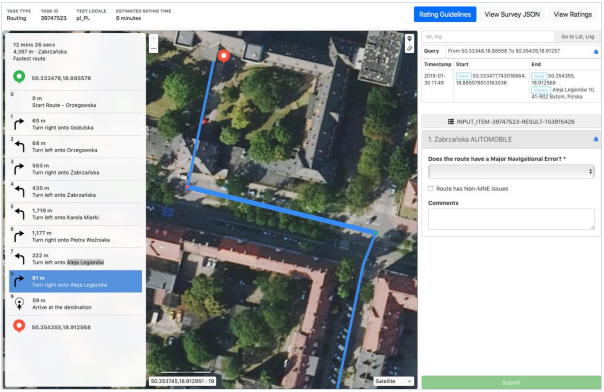
Task: Click the green start location marker icon
Action: click(x=19, y=77)
